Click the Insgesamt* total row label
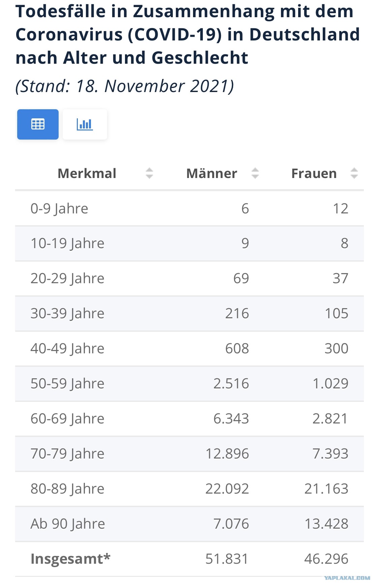 tap(70, 559)
